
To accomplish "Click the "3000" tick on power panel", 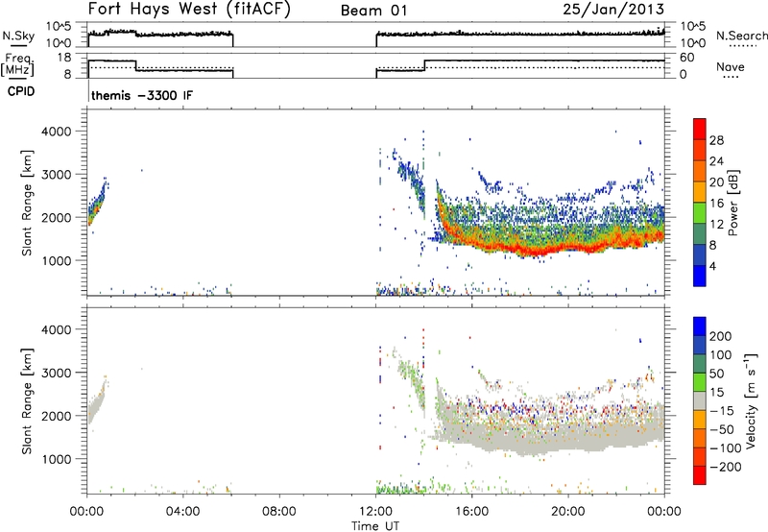I will (x=56, y=175).
